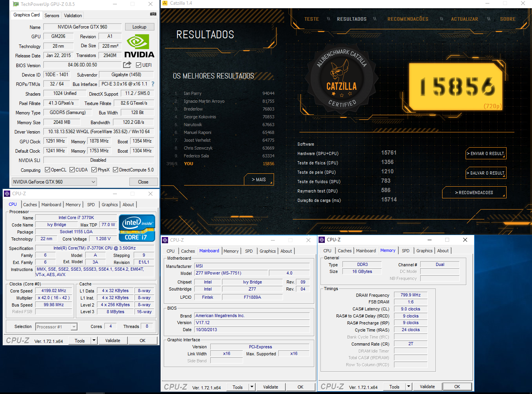Viewport: 532px width, 394px height.
Task: Click the Catzilla 1.4 title bar icon
Action: pyautogui.click(x=165, y=3)
